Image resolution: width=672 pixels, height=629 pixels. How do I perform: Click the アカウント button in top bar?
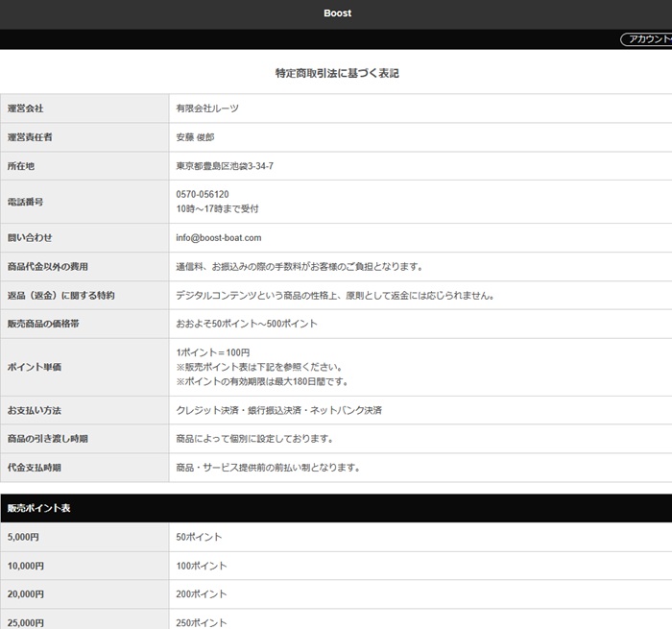tap(647, 39)
